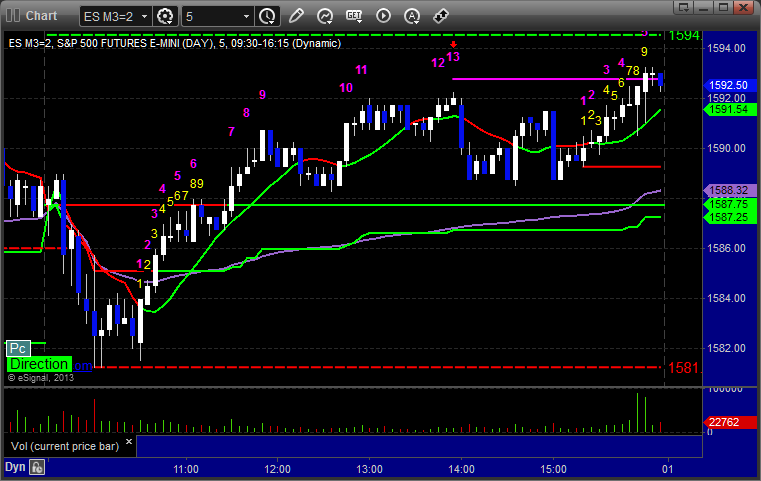
Task: Close the Vol study pane
Action: [x=129, y=442]
